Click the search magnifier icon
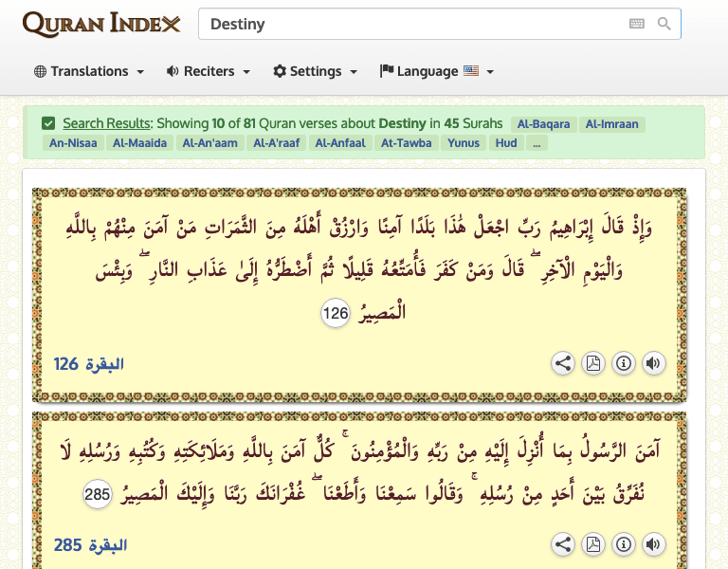Screen dimensions: 728x569 click(x=664, y=24)
